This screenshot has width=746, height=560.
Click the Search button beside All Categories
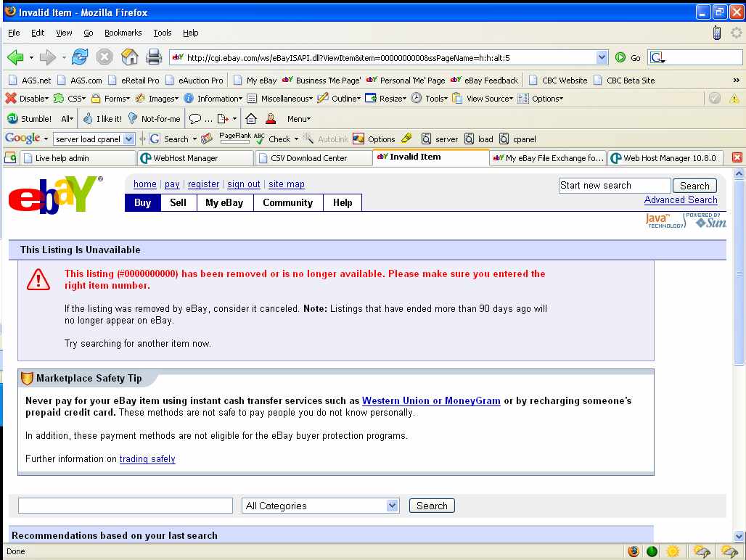tap(432, 506)
